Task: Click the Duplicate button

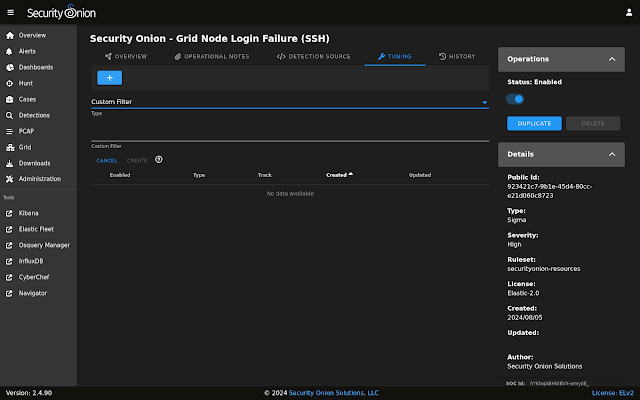Action: point(534,123)
